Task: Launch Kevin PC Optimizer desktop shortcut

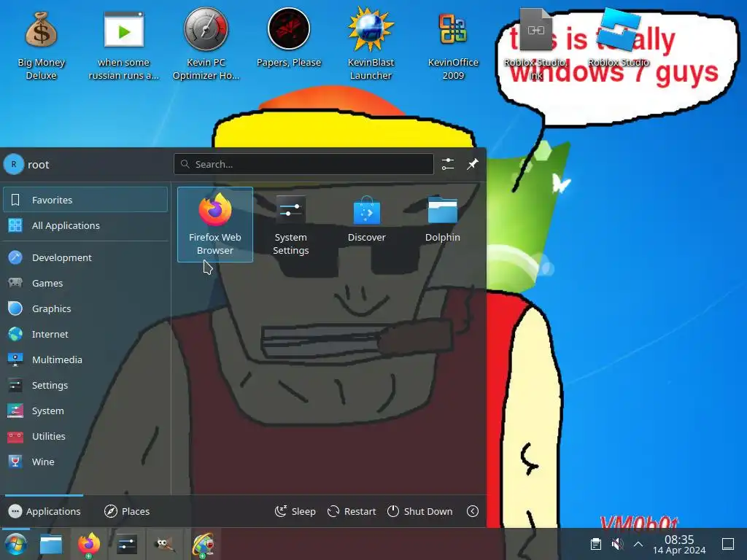Action: coord(206,45)
